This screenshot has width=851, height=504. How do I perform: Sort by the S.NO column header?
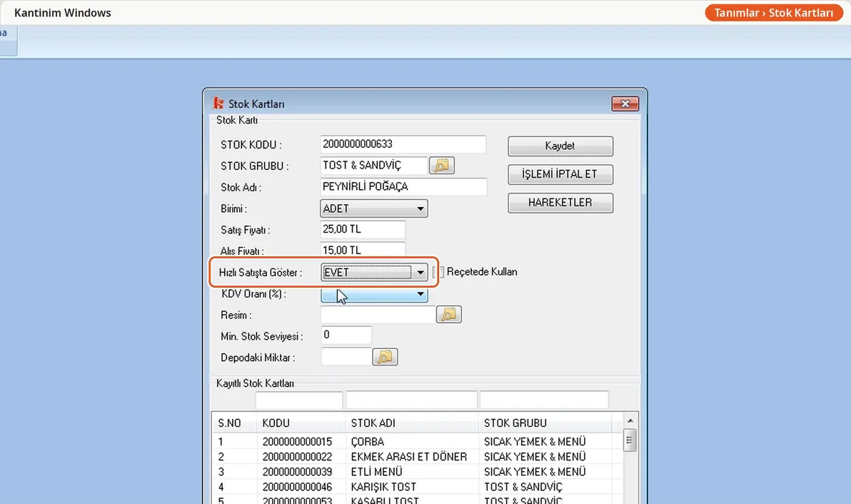click(234, 423)
